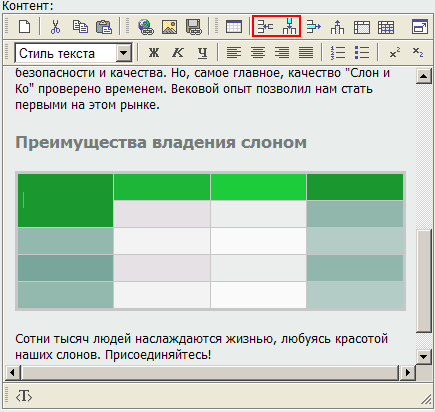Click the Insert table icon
Viewport: 435px width, 412px height.
pyautogui.click(x=234, y=27)
